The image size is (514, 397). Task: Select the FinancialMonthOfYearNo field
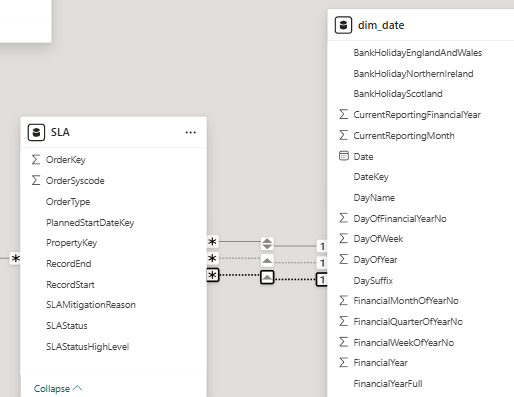[406, 301]
